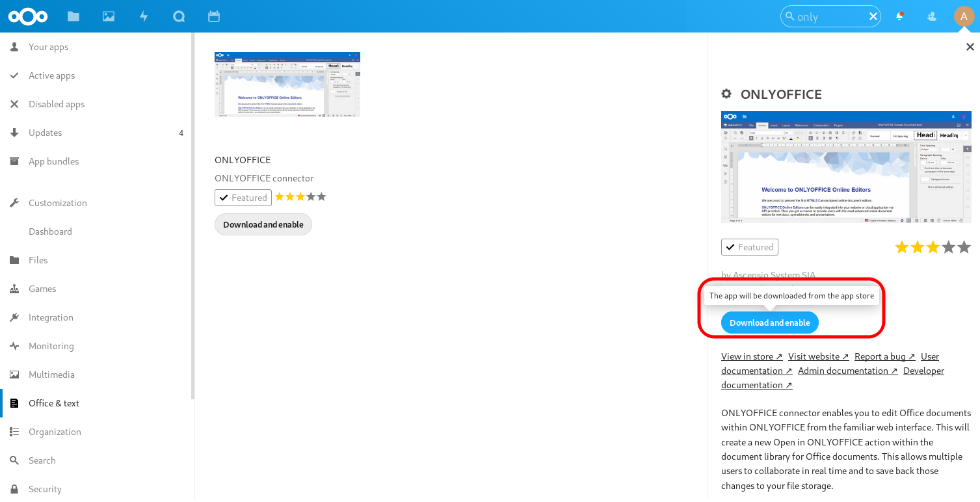This screenshot has height=502, width=980.
Task: Click Featured badge in details panel
Action: click(x=750, y=247)
